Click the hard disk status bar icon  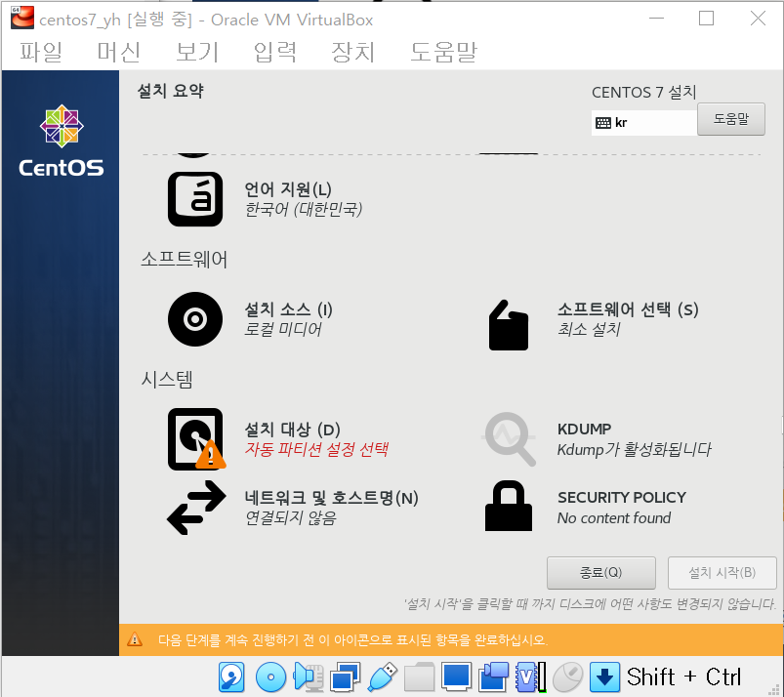pyautogui.click(x=231, y=677)
